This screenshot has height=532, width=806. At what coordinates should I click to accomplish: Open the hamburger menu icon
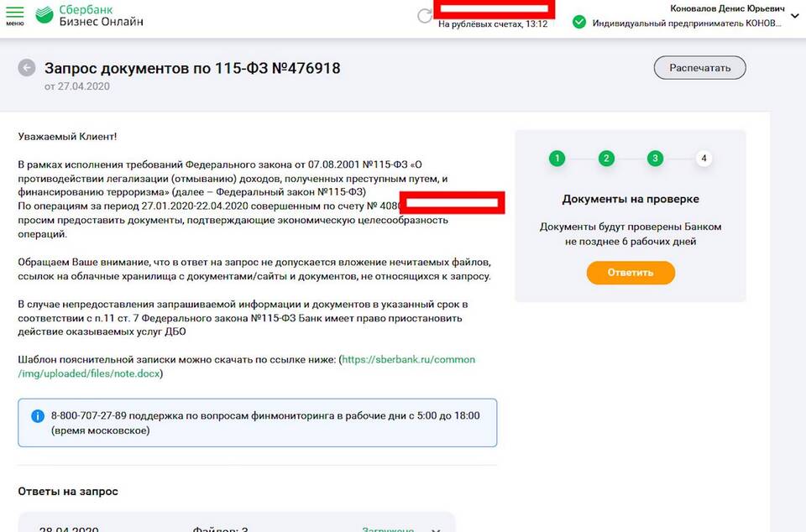tap(14, 15)
